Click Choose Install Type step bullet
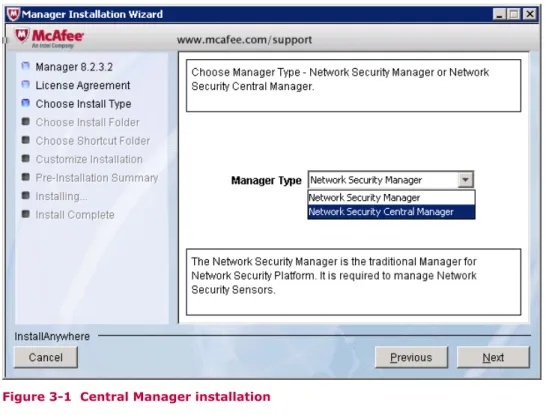This screenshot has height=415, width=546. [x=25, y=103]
